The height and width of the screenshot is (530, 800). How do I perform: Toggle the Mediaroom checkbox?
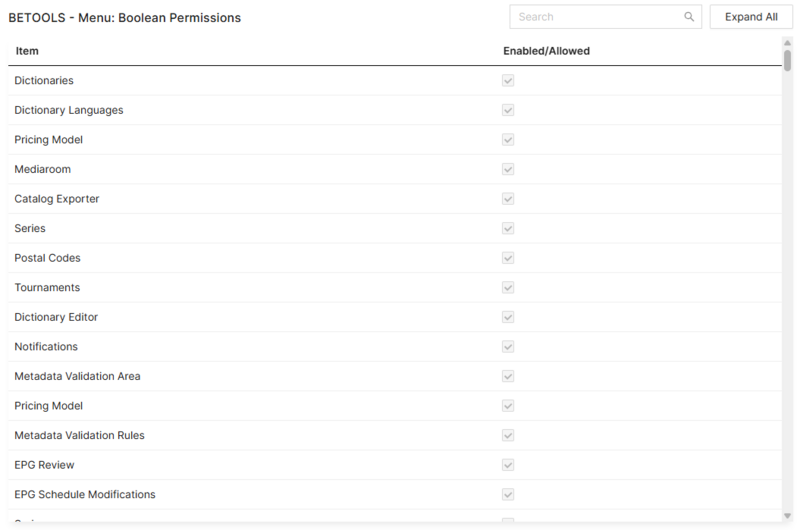click(x=508, y=169)
